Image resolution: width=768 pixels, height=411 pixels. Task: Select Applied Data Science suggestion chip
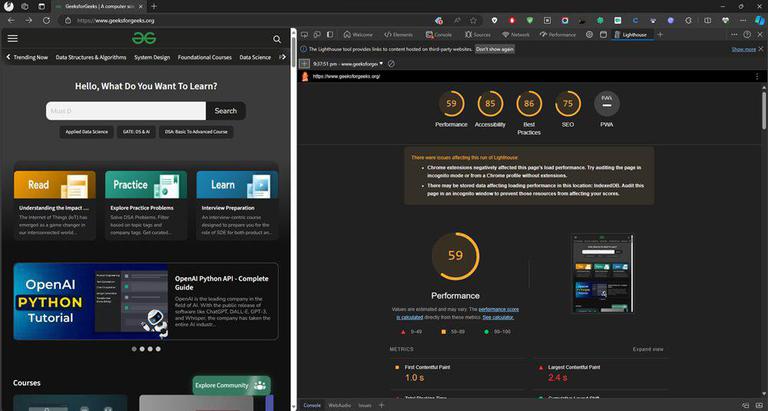pyautogui.click(x=87, y=132)
